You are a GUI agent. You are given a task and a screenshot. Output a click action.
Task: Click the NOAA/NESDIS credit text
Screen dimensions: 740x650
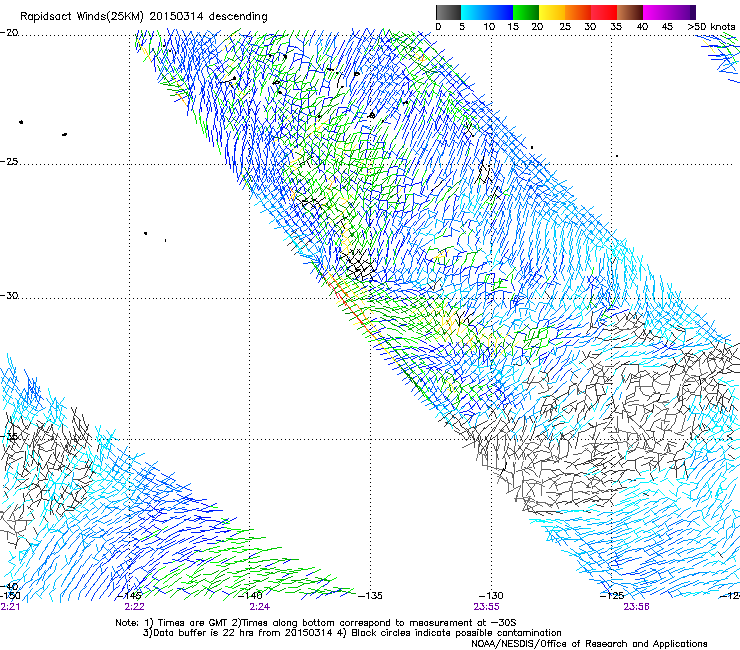pos(589,644)
